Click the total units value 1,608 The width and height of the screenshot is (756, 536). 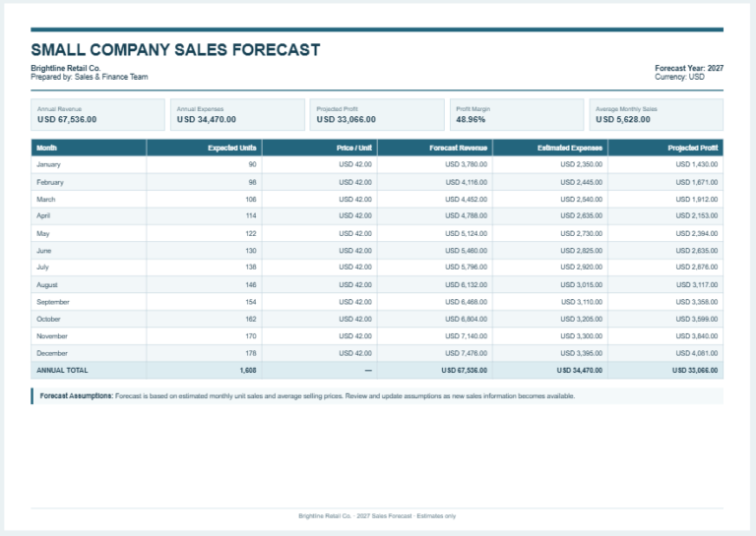tap(248, 371)
